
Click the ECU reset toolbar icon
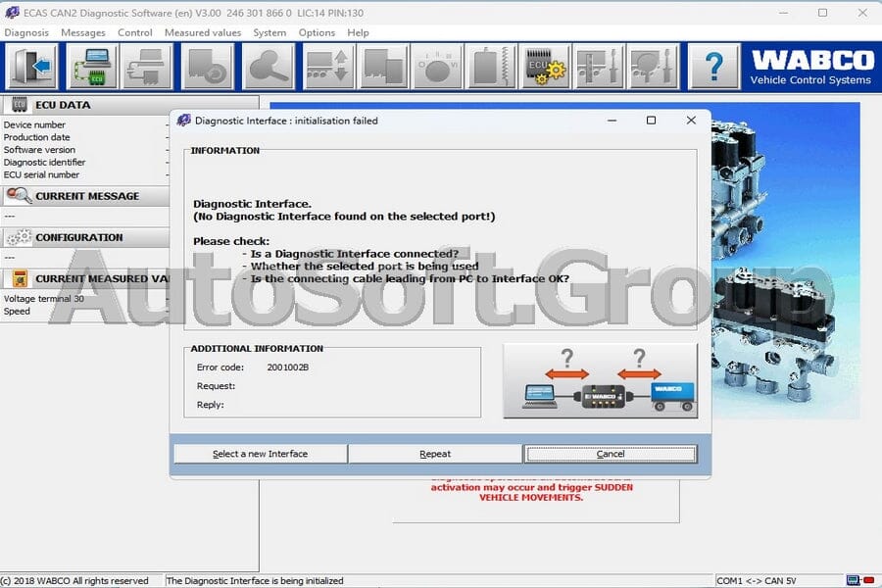pos(207,67)
